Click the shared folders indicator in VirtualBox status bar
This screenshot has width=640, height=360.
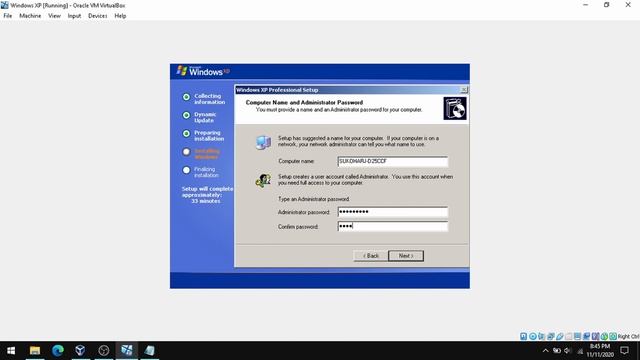point(569,336)
